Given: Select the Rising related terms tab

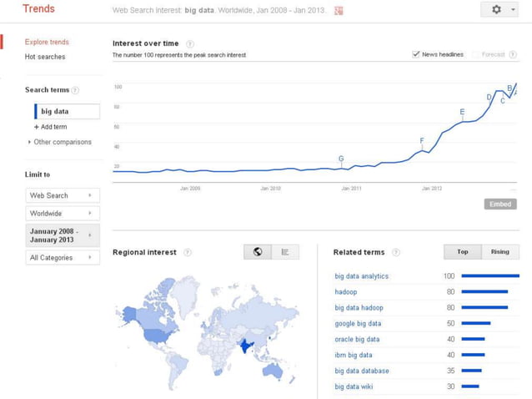Looking at the screenshot, I should click(500, 251).
